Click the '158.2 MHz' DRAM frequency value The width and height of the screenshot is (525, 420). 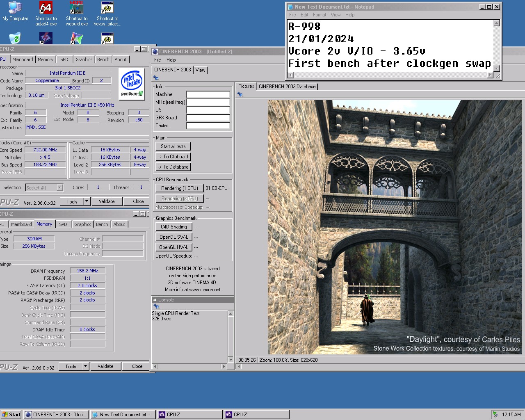coord(87,271)
